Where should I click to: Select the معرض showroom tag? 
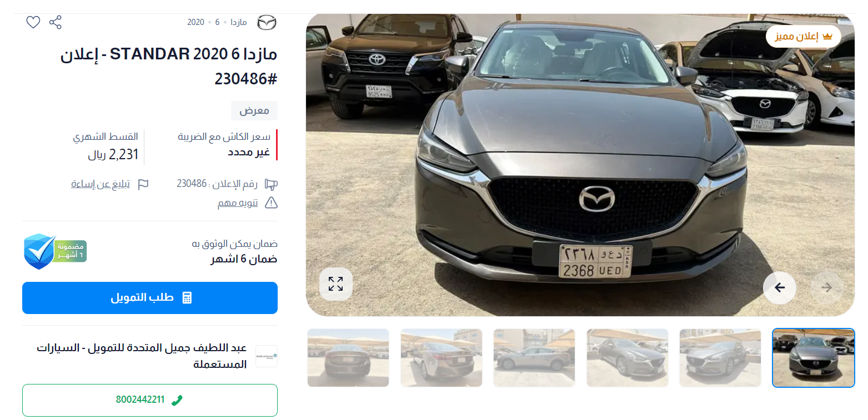pos(254,111)
